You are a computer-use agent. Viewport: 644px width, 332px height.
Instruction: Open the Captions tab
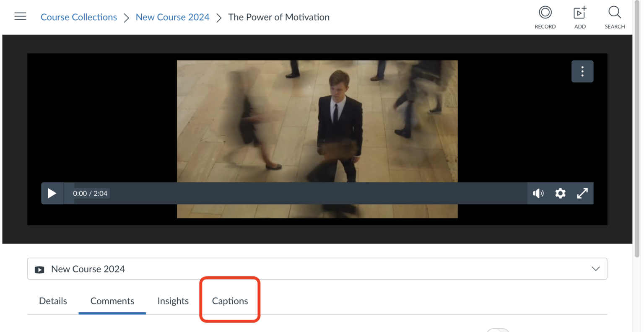(x=230, y=301)
